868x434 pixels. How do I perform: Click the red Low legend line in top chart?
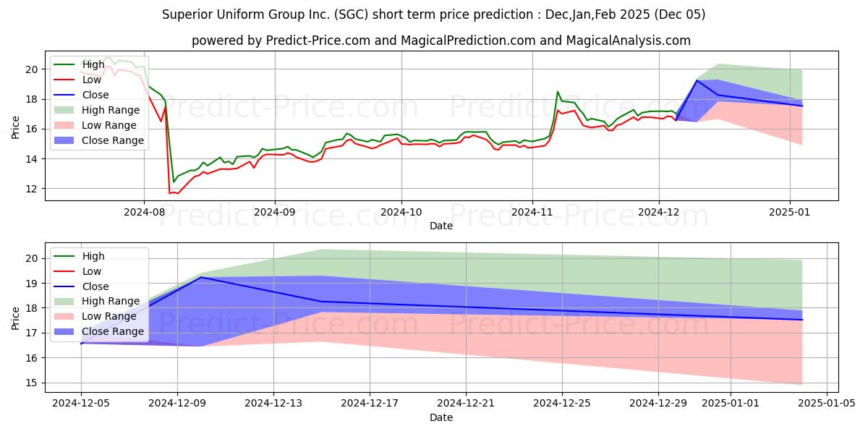[x=65, y=80]
